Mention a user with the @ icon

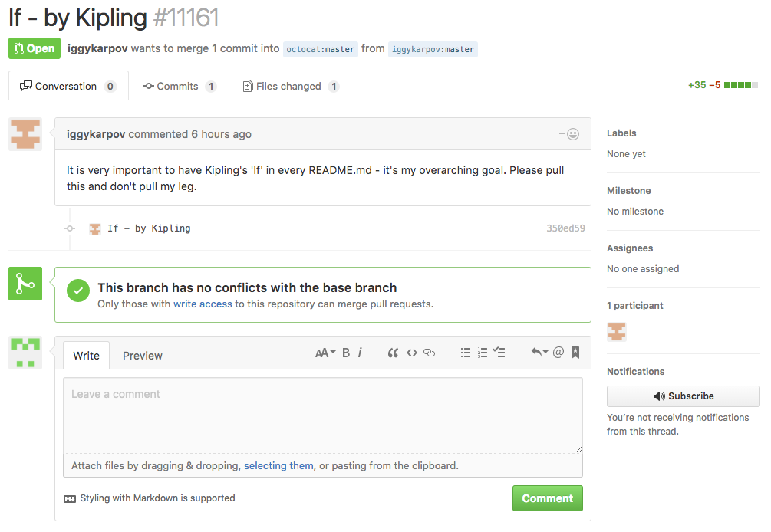(558, 353)
